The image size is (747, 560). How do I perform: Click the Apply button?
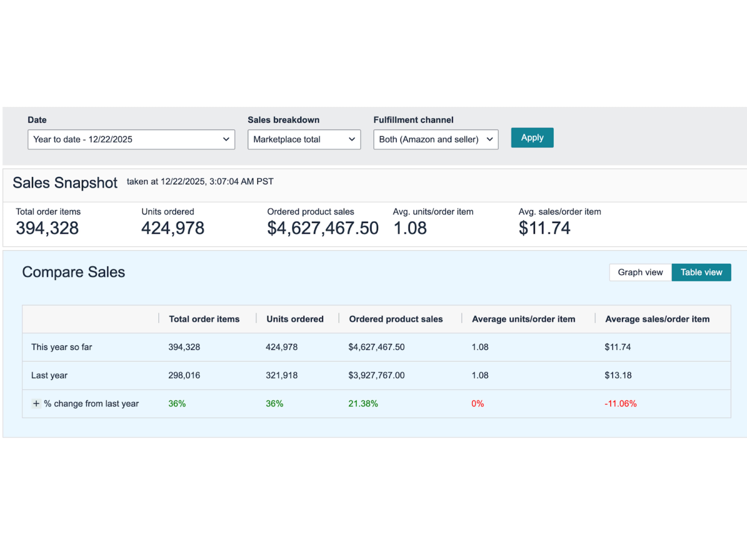pos(532,138)
